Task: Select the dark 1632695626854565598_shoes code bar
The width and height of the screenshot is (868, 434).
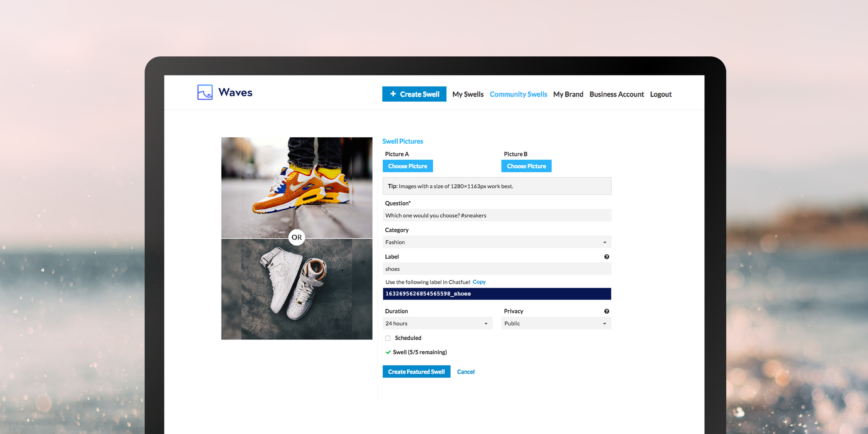Action: (497, 293)
